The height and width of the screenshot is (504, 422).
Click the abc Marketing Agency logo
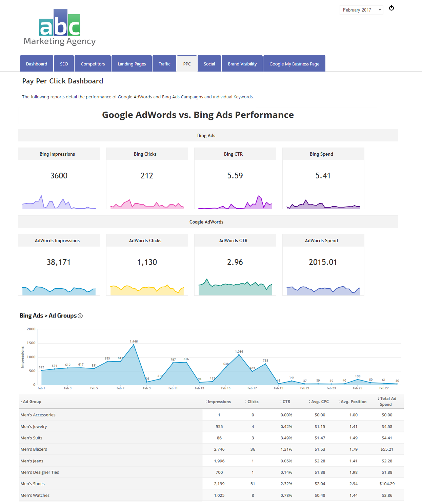pos(60,27)
